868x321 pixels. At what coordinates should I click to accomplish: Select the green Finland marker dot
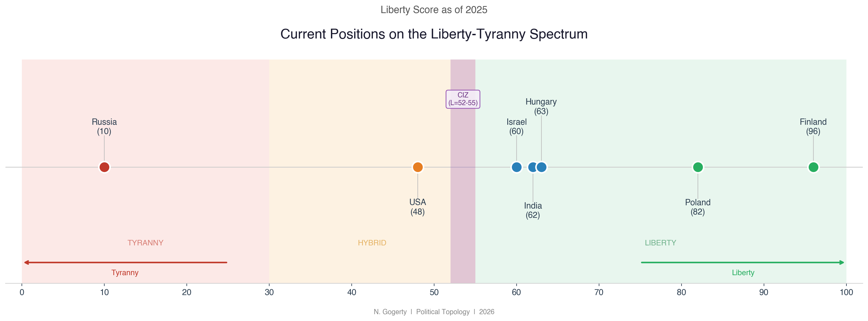(813, 167)
